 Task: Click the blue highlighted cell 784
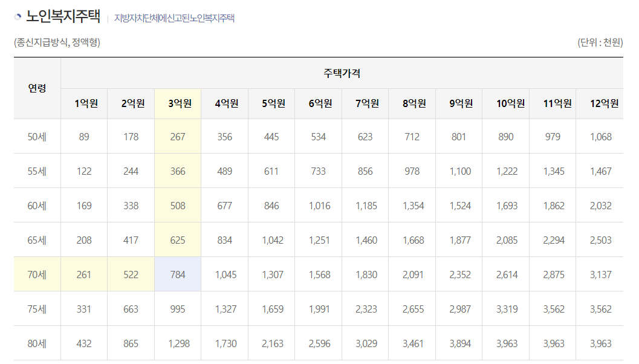click(178, 275)
